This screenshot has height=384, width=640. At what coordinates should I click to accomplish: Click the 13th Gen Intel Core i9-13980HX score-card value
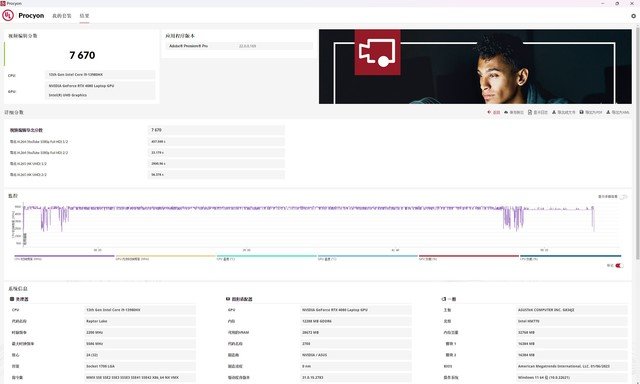pyautogui.click(x=100, y=75)
